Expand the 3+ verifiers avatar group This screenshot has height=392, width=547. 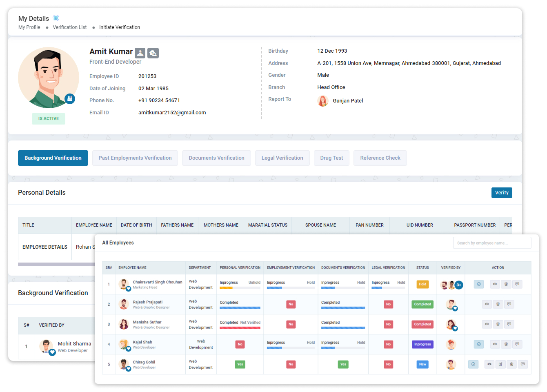(458, 284)
